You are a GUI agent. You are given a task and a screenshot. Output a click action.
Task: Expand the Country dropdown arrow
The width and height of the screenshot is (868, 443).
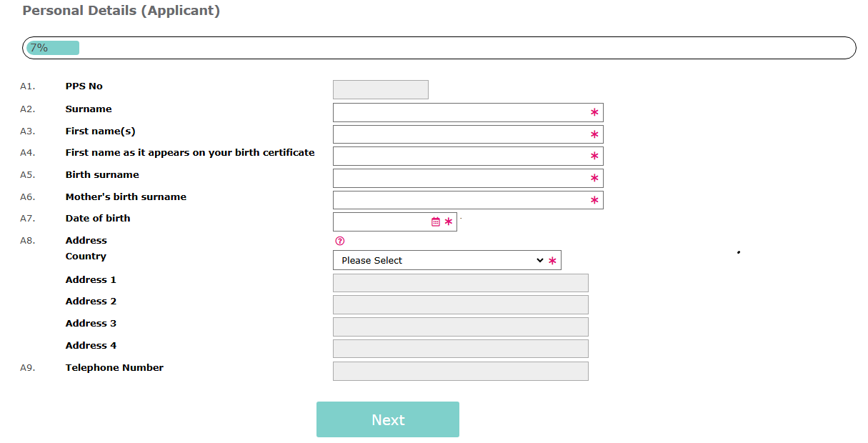click(x=540, y=261)
